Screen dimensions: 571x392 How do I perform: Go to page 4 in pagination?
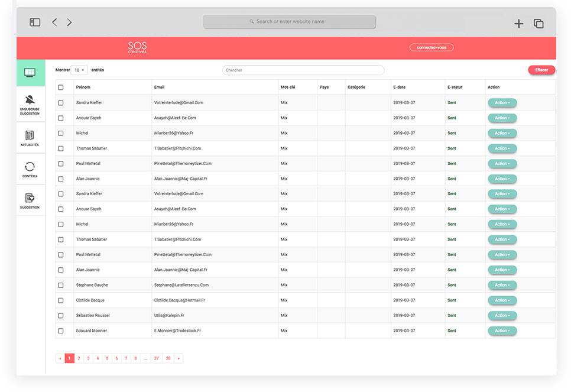coord(98,358)
